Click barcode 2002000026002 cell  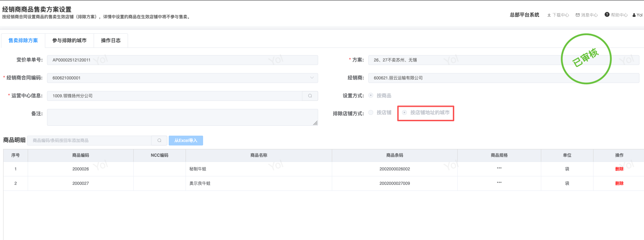pyautogui.click(x=395, y=169)
